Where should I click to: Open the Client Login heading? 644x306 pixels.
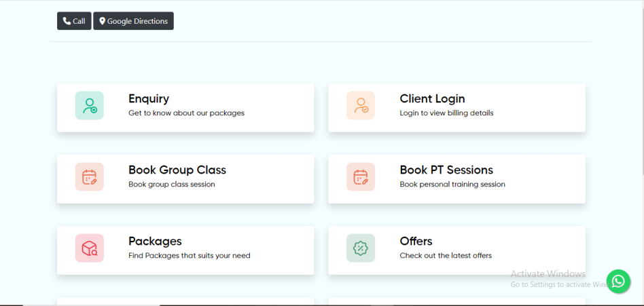pyautogui.click(x=432, y=99)
